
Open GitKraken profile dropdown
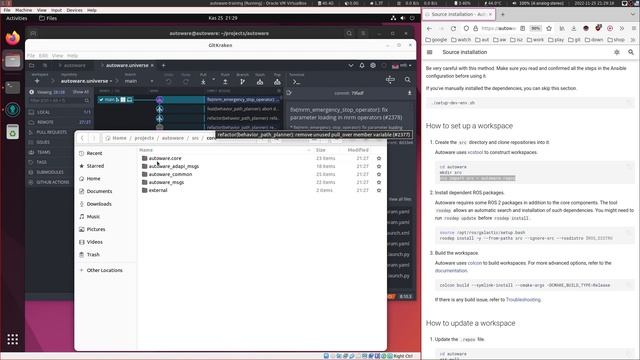click(x=402, y=65)
